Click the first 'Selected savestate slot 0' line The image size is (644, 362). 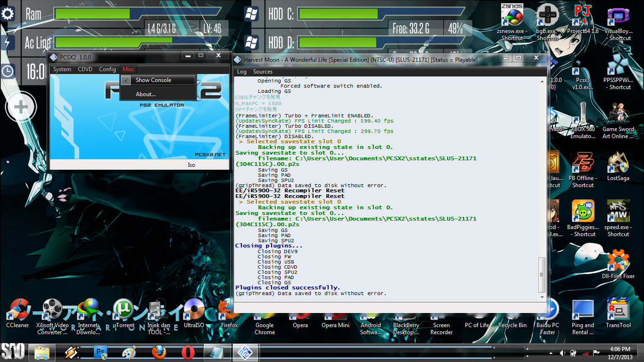(290, 141)
